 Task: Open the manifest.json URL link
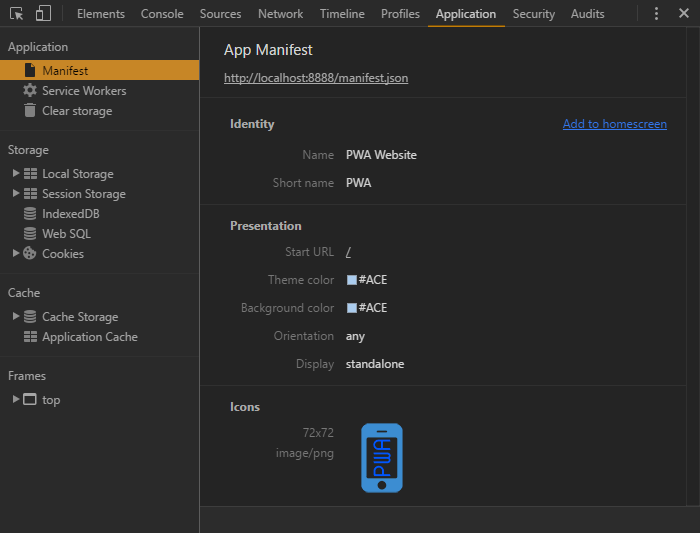click(x=316, y=78)
